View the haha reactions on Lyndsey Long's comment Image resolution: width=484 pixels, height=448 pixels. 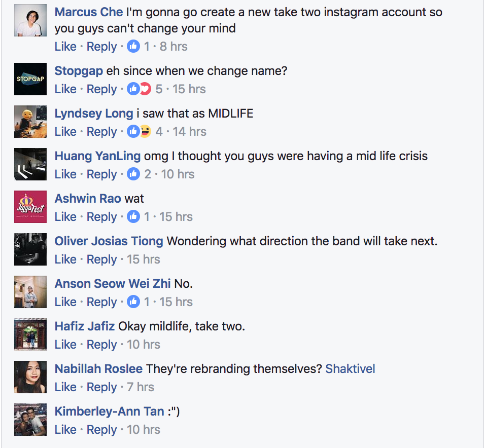(x=146, y=132)
